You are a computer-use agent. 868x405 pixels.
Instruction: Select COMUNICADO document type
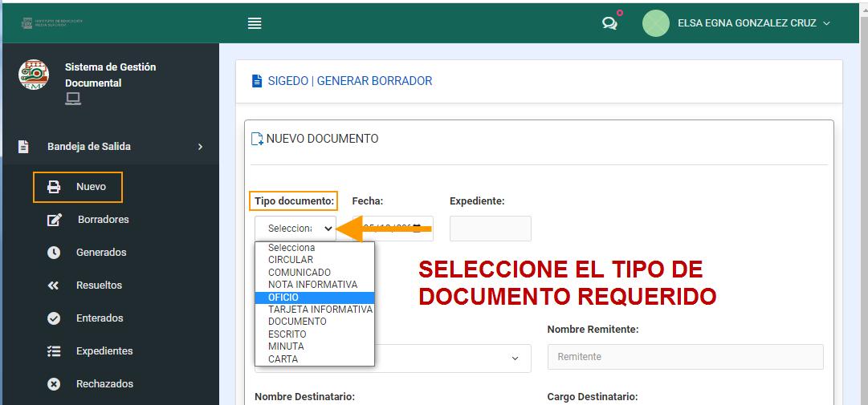[x=315, y=273]
